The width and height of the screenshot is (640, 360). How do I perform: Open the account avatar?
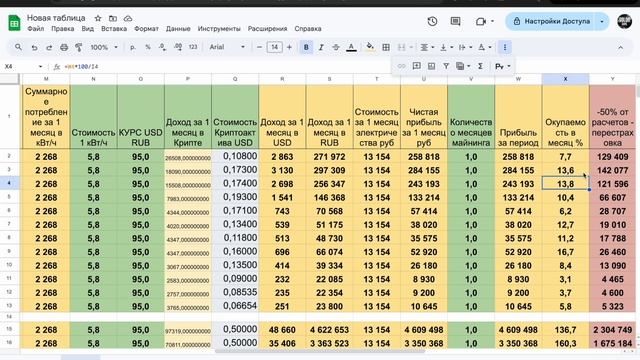[x=624, y=21]
